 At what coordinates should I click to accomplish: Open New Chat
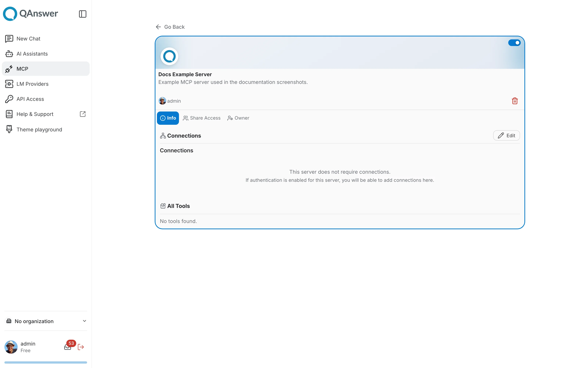46,39
